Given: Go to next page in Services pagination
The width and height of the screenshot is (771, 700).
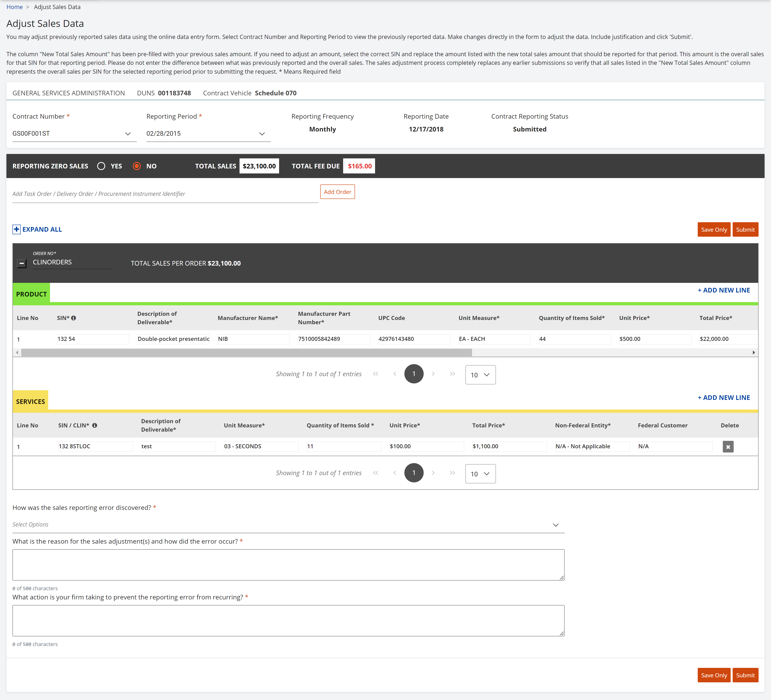Looking at the screenshot, I should pyautogui.click(x=433, y=473).
